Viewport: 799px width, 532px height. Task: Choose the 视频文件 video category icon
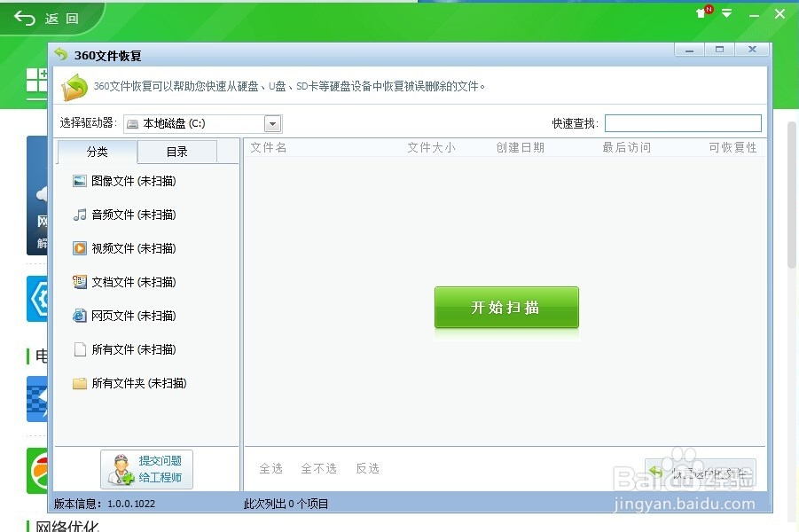coord(79,248)
